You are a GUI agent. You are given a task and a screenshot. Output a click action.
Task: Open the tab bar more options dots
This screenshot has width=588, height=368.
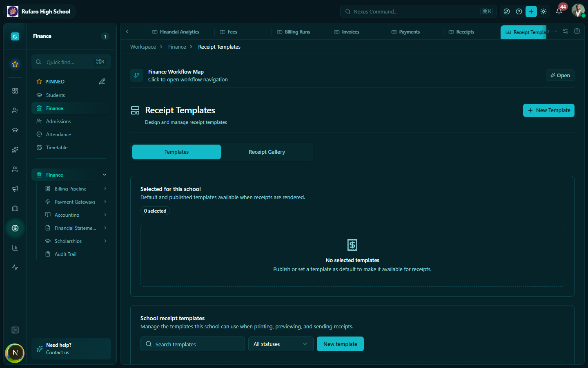554,31
